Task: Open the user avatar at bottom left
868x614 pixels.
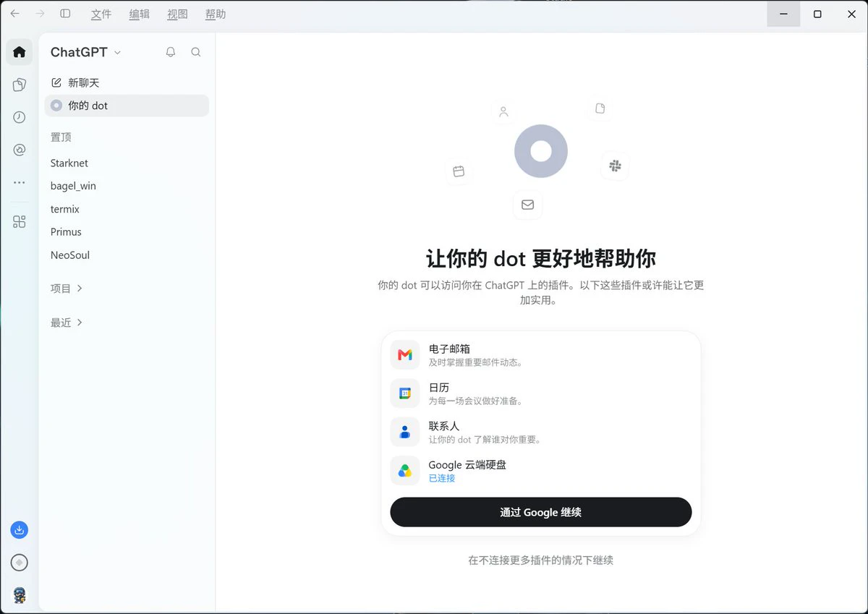Action: [x=20, y=595]
